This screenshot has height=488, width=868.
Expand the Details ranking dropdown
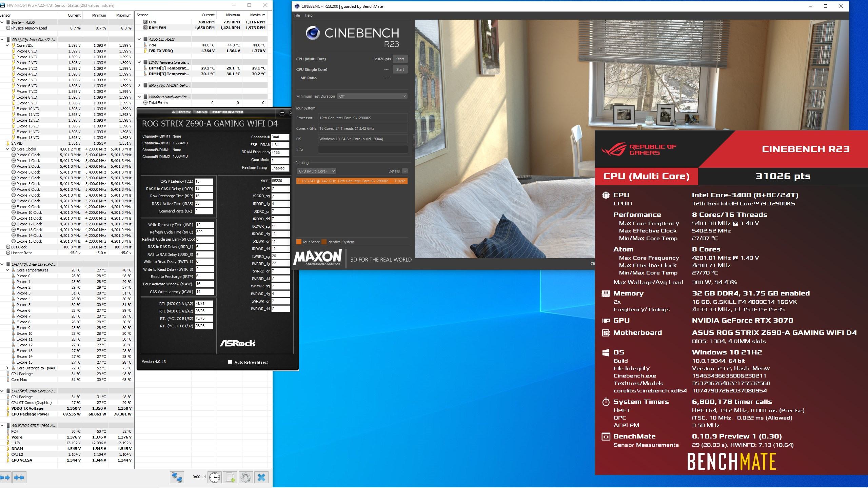pos(405,171)
